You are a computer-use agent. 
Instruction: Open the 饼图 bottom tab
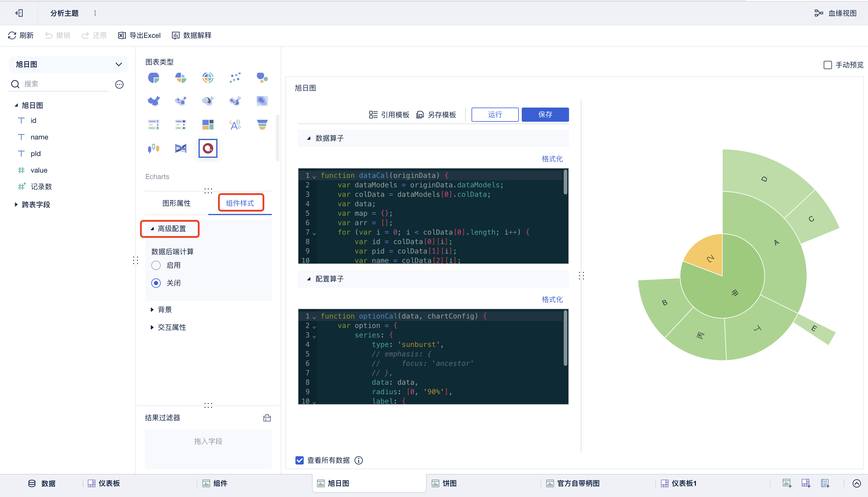(x=449, y=483)
